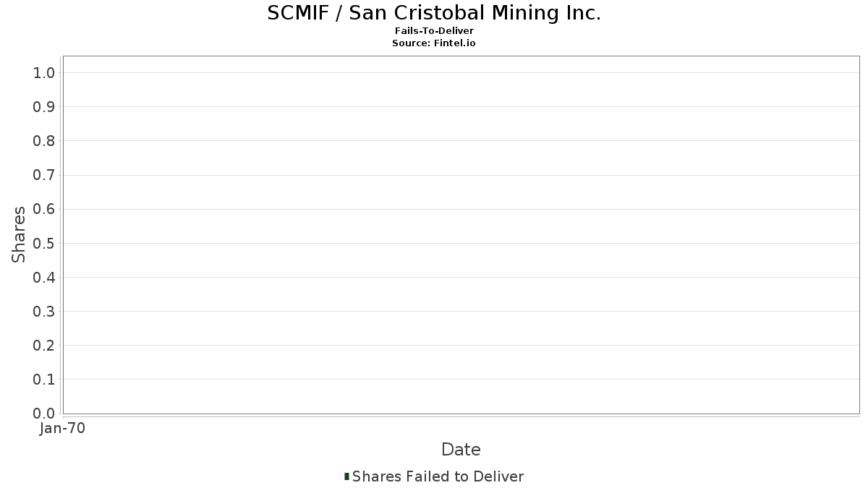Click the green legend swatch
The width and height of the screenshot is (868, 488).
[347, 476]
